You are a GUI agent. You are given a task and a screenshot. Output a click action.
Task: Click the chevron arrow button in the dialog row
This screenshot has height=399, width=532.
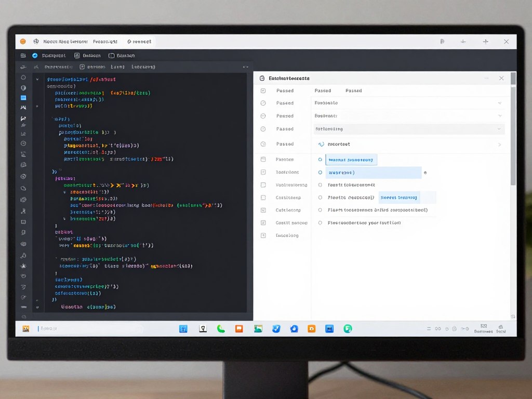(499, 144)
